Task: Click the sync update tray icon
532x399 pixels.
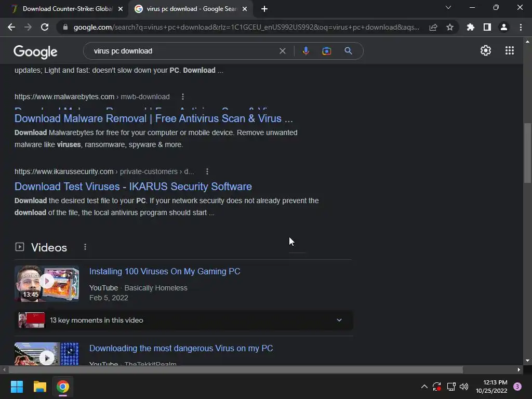Action: (x=436, y=387)
